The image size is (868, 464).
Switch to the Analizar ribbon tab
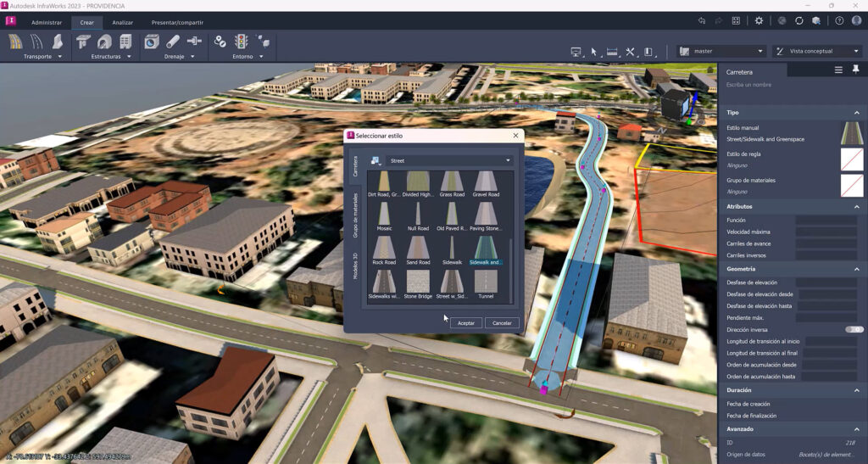point(123,22)
